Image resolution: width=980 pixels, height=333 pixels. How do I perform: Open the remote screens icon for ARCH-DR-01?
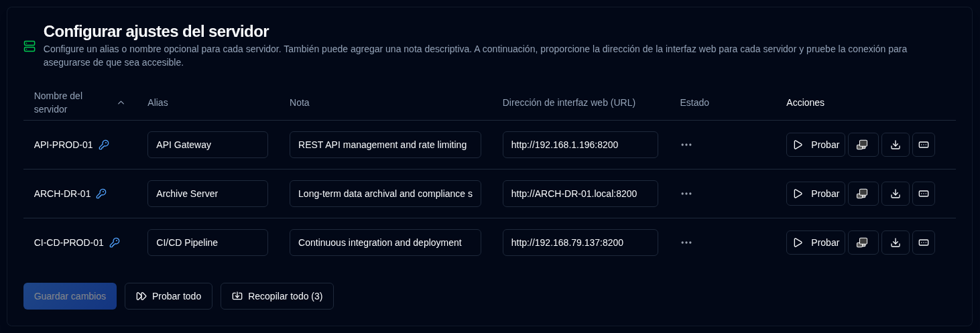pyautogui.click(x=863, y=194)
